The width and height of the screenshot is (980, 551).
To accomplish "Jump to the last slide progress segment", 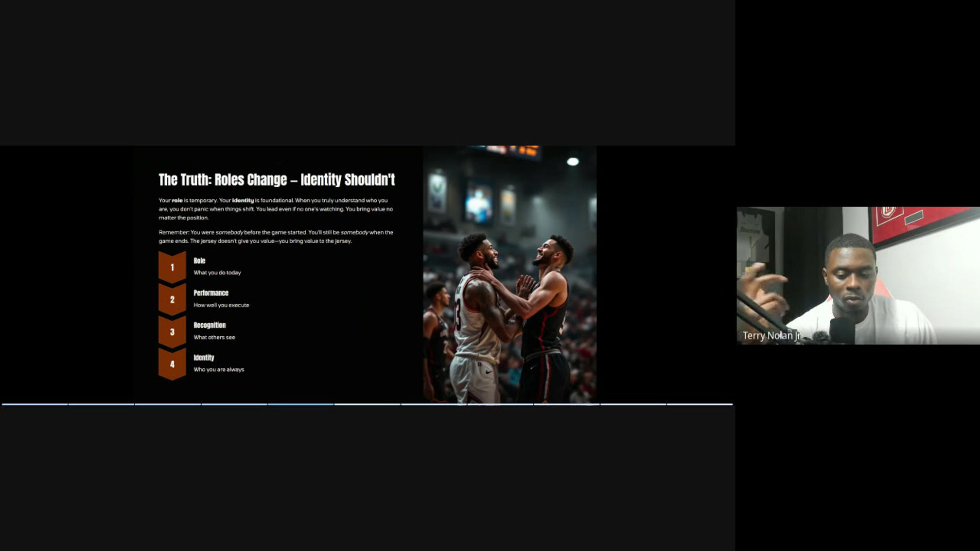I will [700, 404].
